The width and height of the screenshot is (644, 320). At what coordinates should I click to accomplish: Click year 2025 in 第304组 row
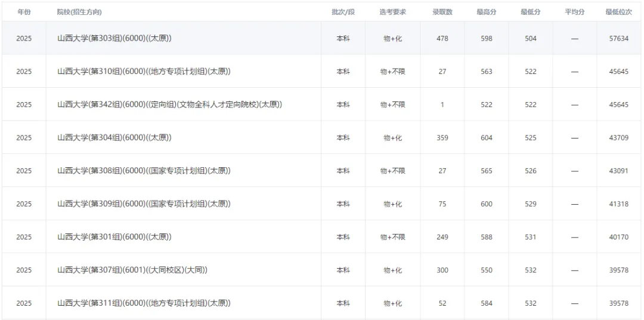tap(24, 138)
